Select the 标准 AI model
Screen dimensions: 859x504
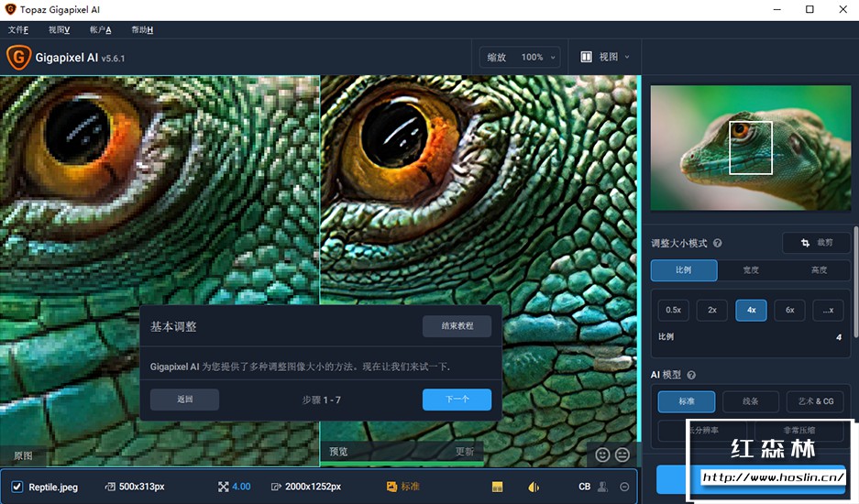tap(687, 401)
